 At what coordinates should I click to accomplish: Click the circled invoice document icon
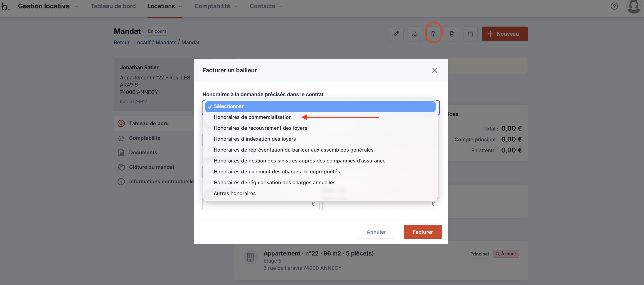[x=433, y=34]
